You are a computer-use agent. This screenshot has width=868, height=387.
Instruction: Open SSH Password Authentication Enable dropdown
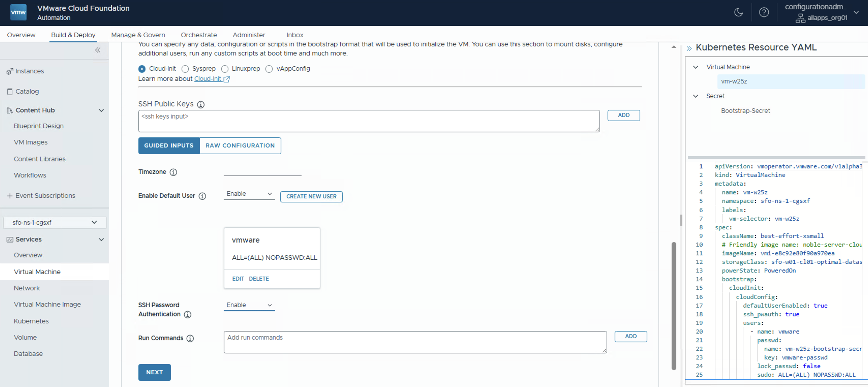point(249,305)
